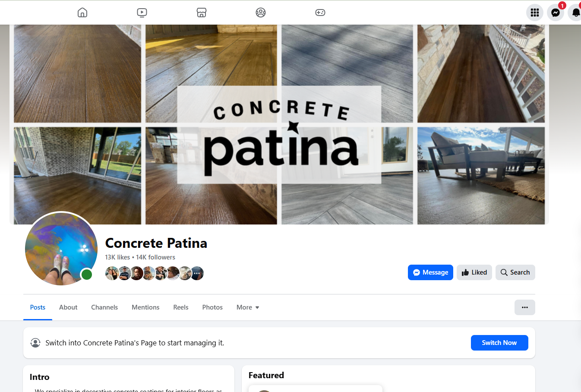Viewport: 581px width, 392px height.
Task: Message Concrete Patina with the Message button
Action: (430, 272)
